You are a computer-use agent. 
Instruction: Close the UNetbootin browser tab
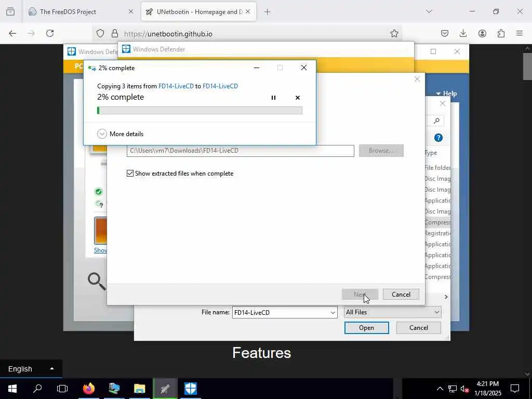click(x=248, y=12)
